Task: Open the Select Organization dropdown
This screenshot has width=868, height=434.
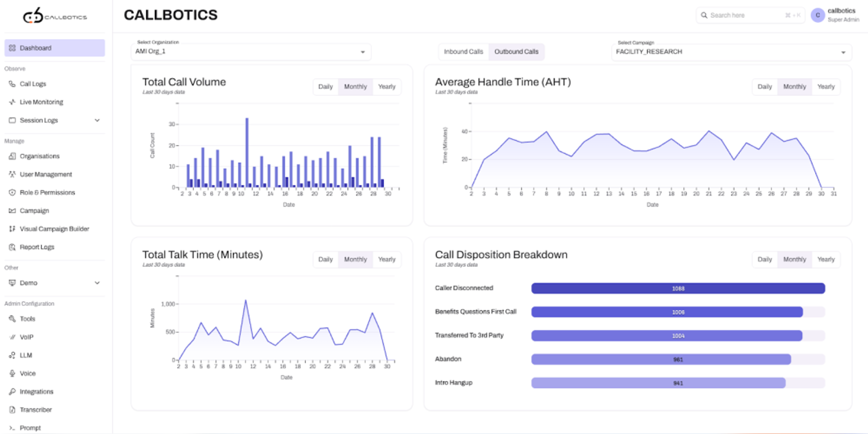Action: click(x=251, y=52)
